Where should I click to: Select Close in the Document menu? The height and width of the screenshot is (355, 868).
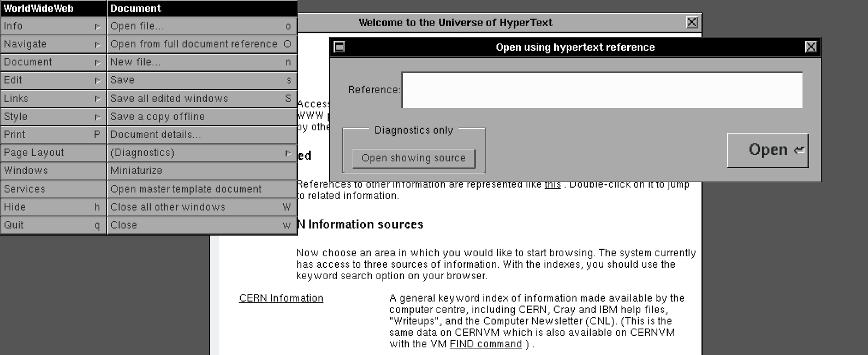(202, 225)
